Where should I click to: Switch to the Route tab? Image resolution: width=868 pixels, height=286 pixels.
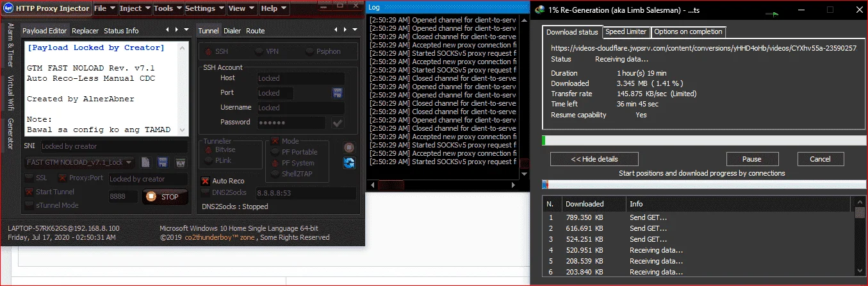coord(256,31)
